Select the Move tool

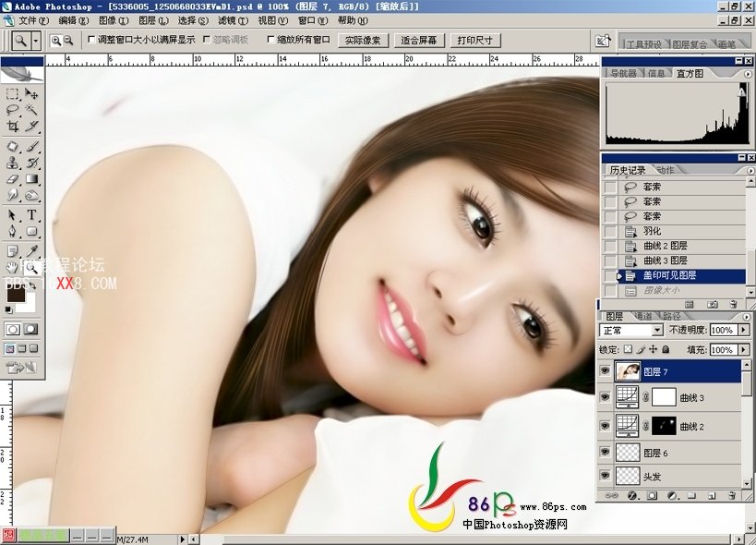click(x=31, y=94)
